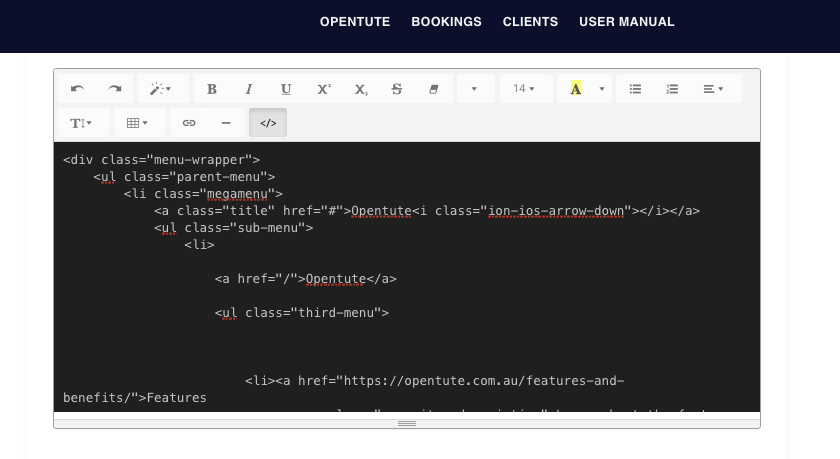Click the editor resize handle bar

[407, 424]
